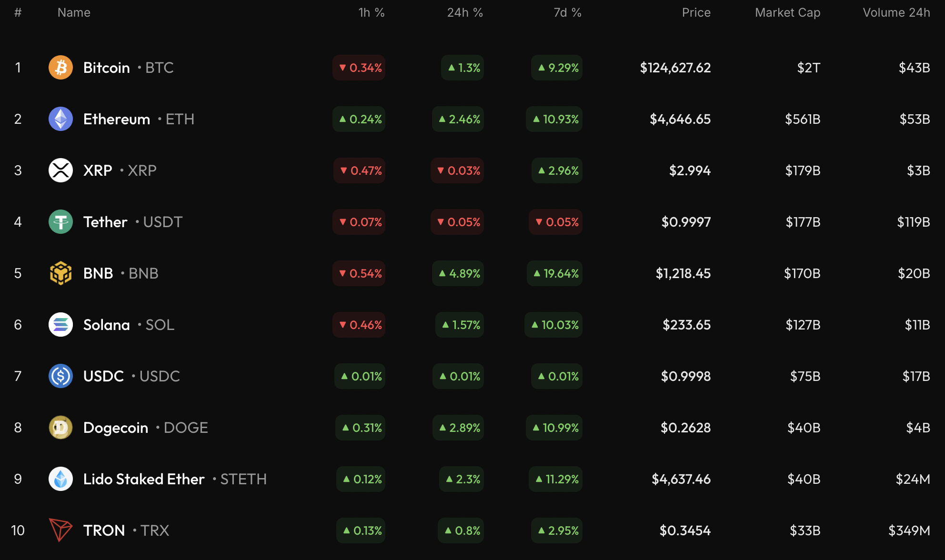The width and height of the screenshot is (945, 560).
Task: Sort by the Name column header
Action: click(x=74, y=13)
